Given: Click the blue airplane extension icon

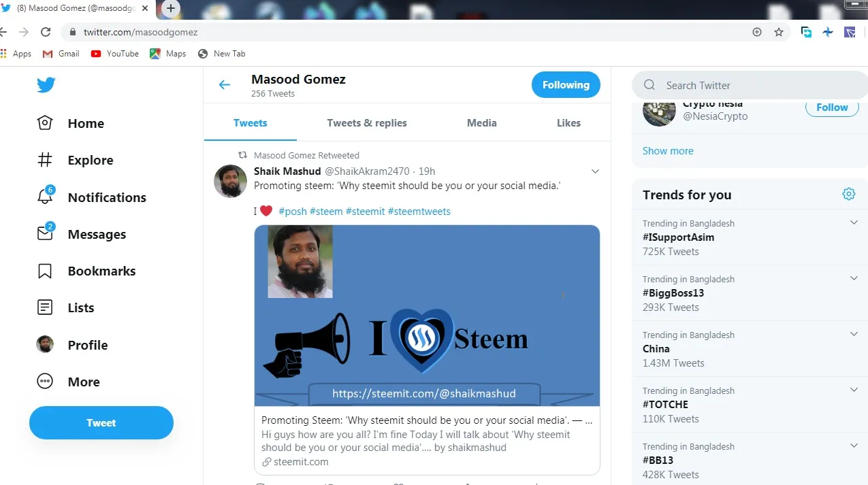Looking at the screenshot, I should click(x=828, y=32).
